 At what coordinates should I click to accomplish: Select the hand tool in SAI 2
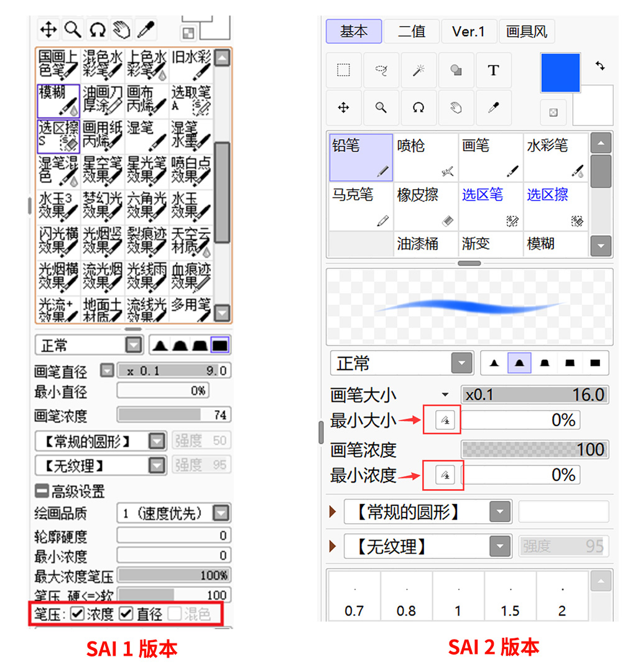(x=456, y=107)
